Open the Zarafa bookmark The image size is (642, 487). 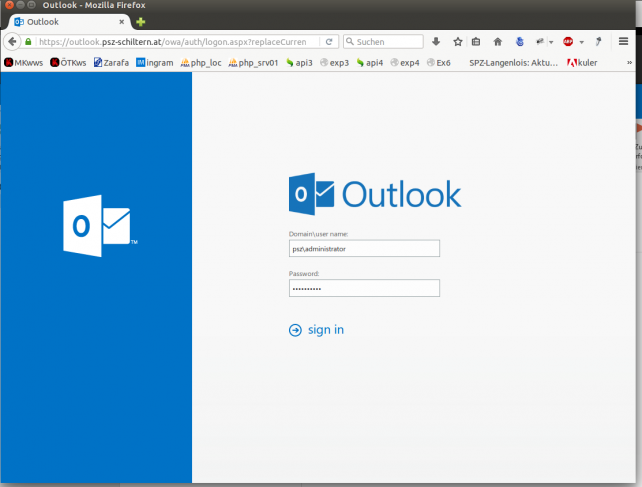click(x=112, y=62)
